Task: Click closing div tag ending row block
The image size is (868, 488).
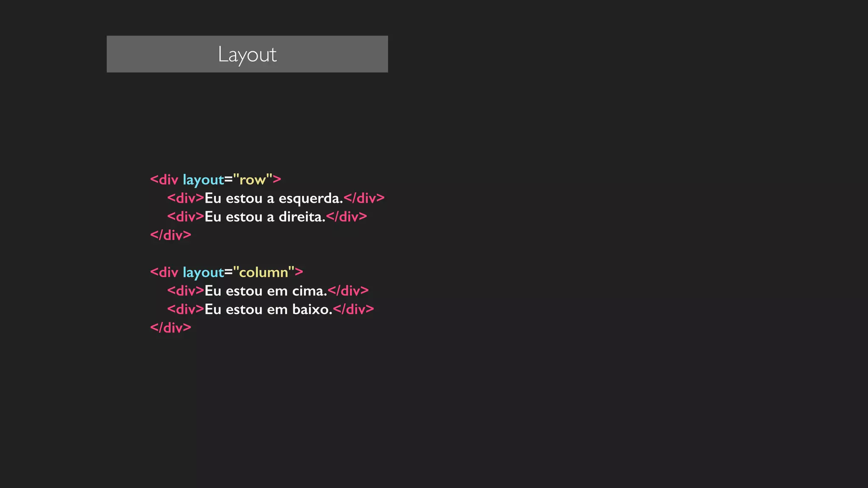Action: point(171,235)
